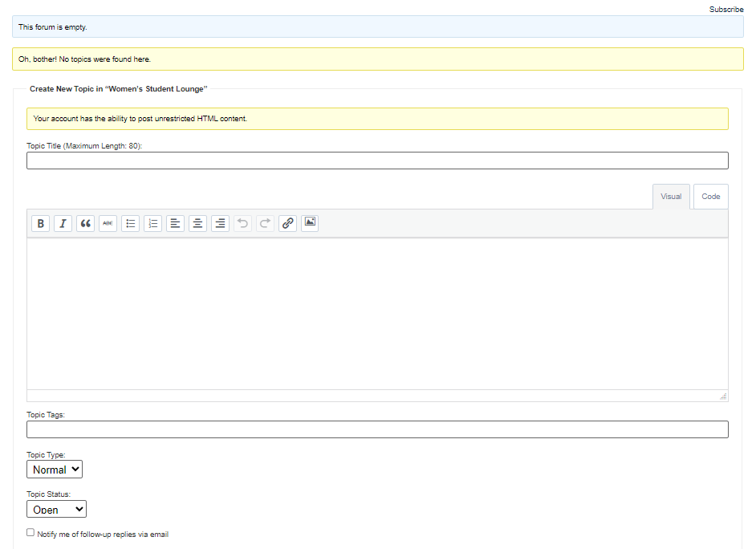The height and width of the screenshot is (549, 756).
Task: Open the Topic Type dropdown
Action: point(55,470)
